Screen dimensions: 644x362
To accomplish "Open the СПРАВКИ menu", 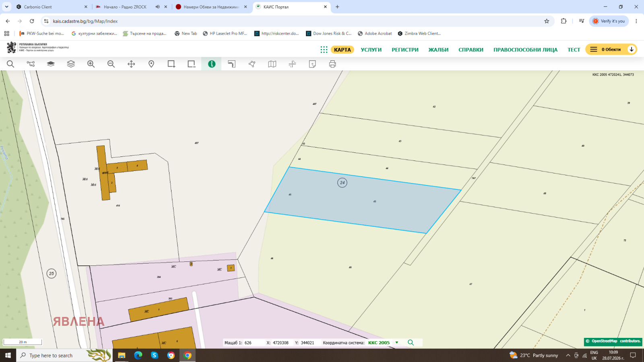I will pos(471,50).
